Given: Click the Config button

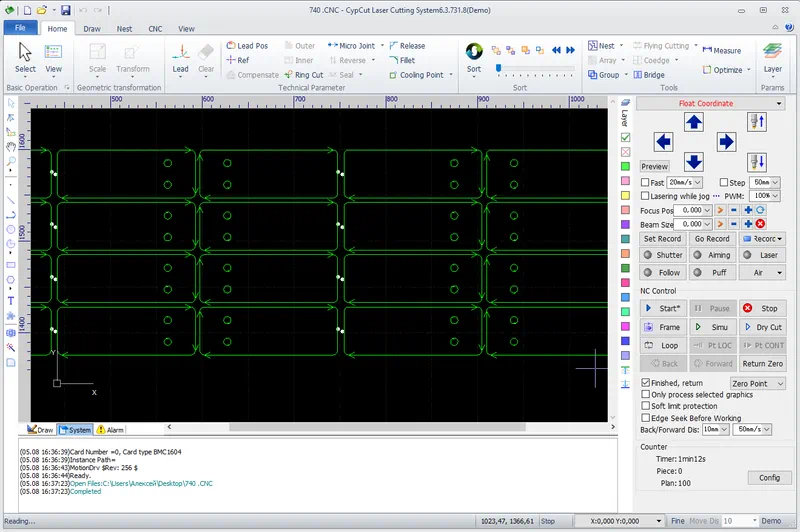Looking at the screenshot, I should (768, 477).
